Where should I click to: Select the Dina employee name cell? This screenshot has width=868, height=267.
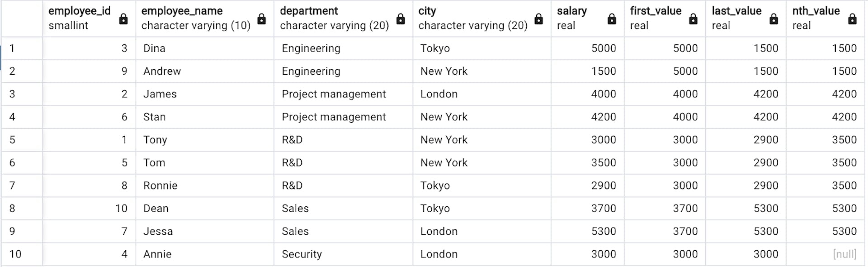tap(204, 48)
